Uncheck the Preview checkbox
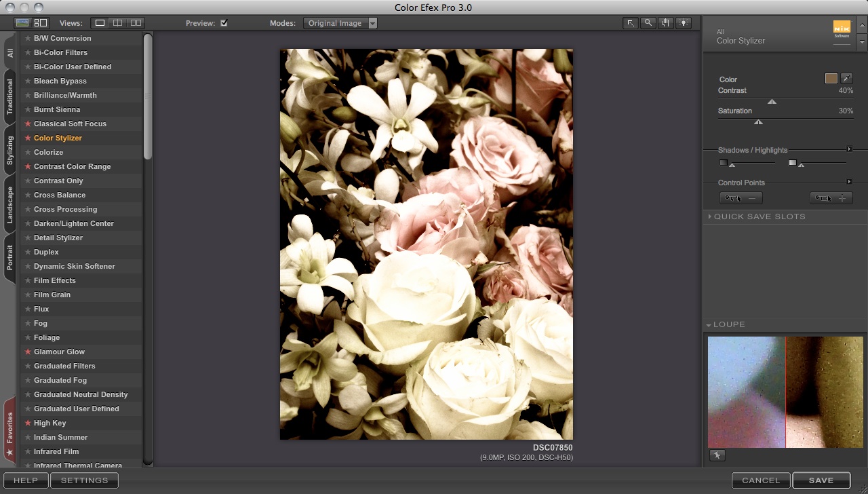This screenshot has width=868, height=494. click(224, 23)
